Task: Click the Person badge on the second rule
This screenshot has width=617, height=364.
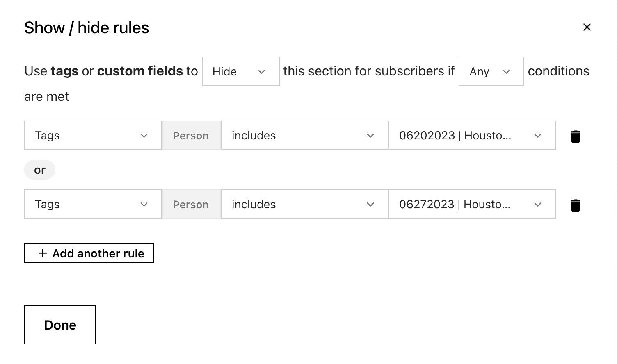Action: (191, 205)
